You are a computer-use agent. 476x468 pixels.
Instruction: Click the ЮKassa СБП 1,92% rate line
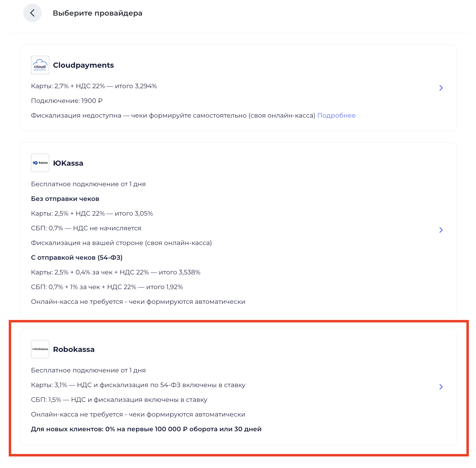tap(107, 287)
